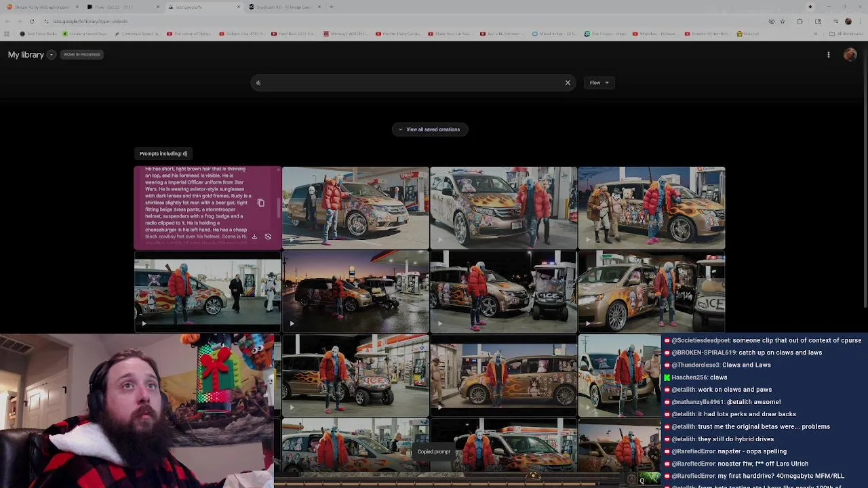Play the night ICE golf cart video

(439, 323)
